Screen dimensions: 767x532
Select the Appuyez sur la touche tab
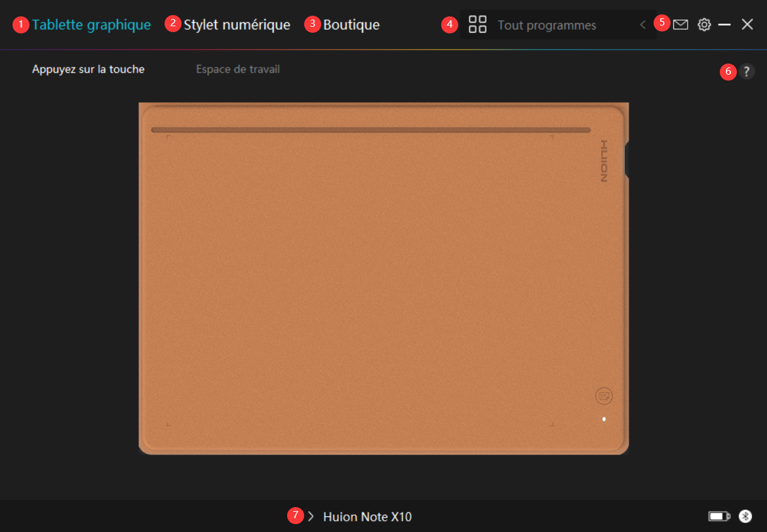[x=88, y=69]
